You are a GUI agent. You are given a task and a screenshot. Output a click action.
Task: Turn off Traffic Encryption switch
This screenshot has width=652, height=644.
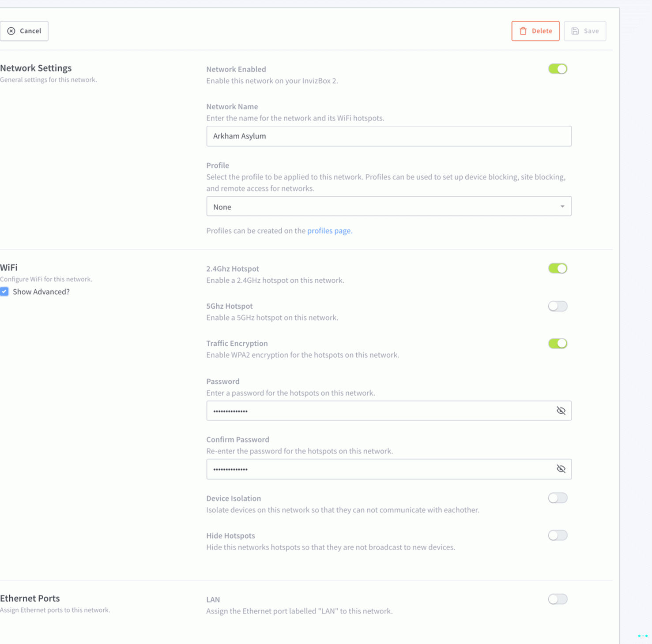(x=558, y=344)
